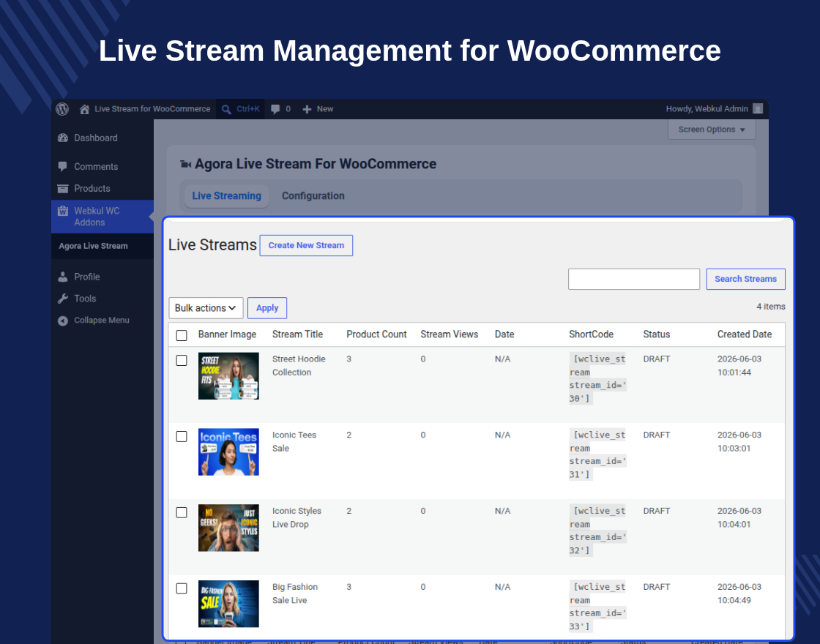Check the Iconic Tees Sale row checkbox

[182, 436]
